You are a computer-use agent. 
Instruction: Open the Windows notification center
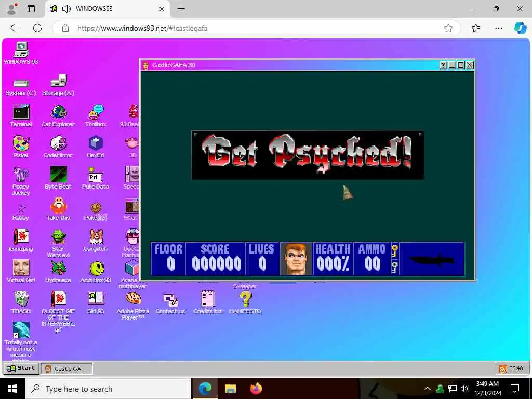(x=515, y=389)
